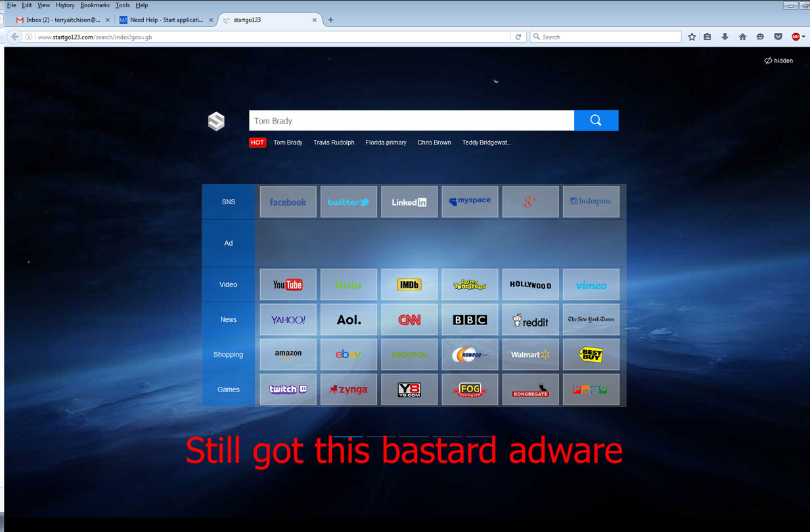Click the browser back button
The width and height of the screenshot is (810, 532).
pyautogui.click(x=14, y=37)
